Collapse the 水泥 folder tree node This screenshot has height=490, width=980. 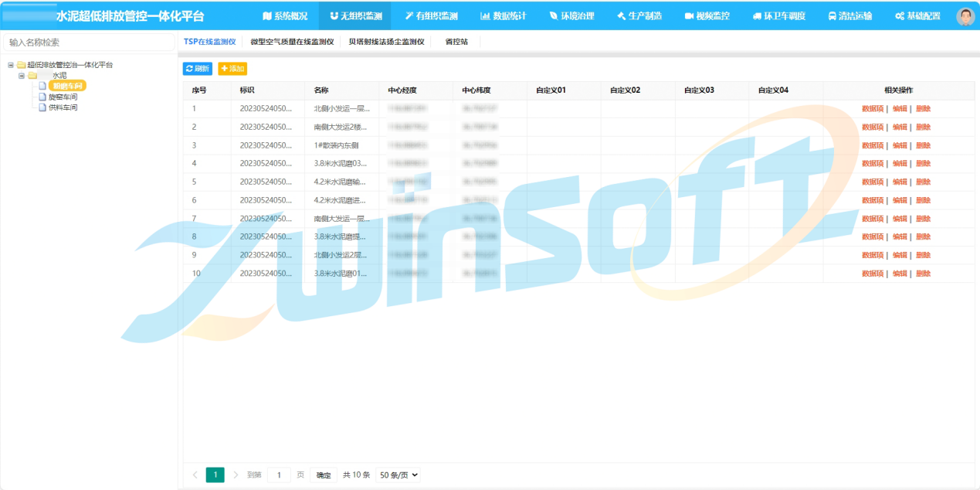[x=22, y=76]
